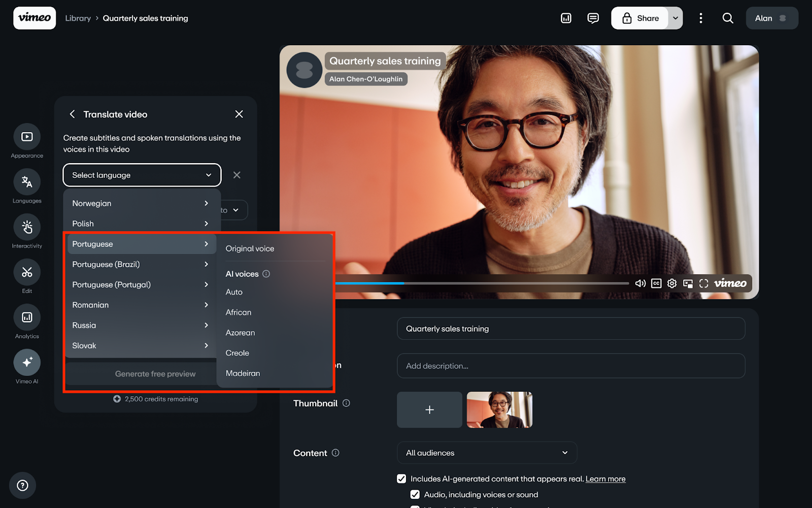
Task: Click the Share button
Action: pos(640,18)
